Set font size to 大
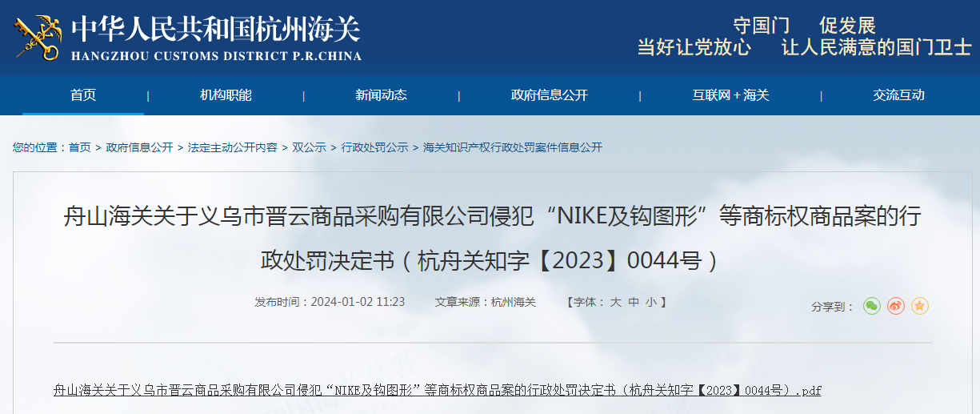The image size is (980, 414). pos(616,302)
